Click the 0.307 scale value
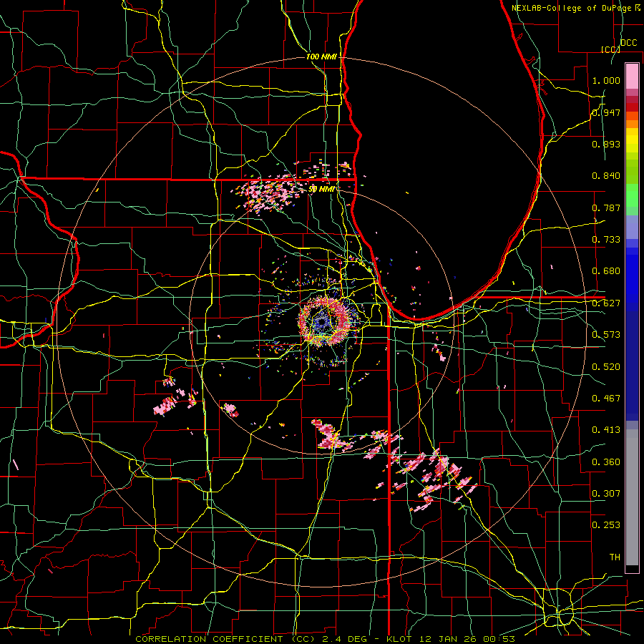Image resolution: width=644 pixels, height=644 pixels. pos(606,494)
